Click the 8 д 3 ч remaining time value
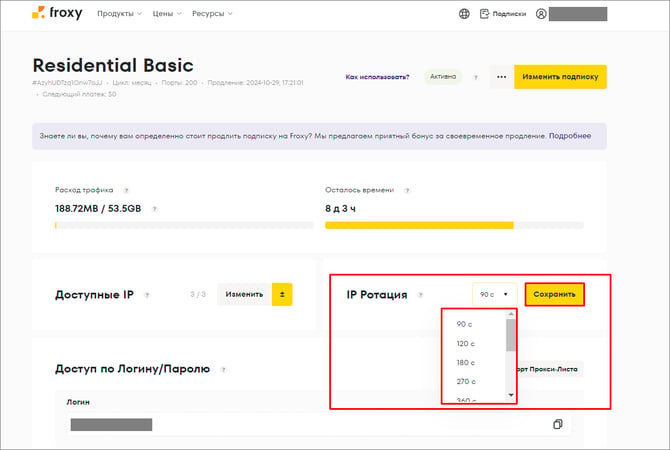This screenshot has width=670, height=450. tap(341, 209)
